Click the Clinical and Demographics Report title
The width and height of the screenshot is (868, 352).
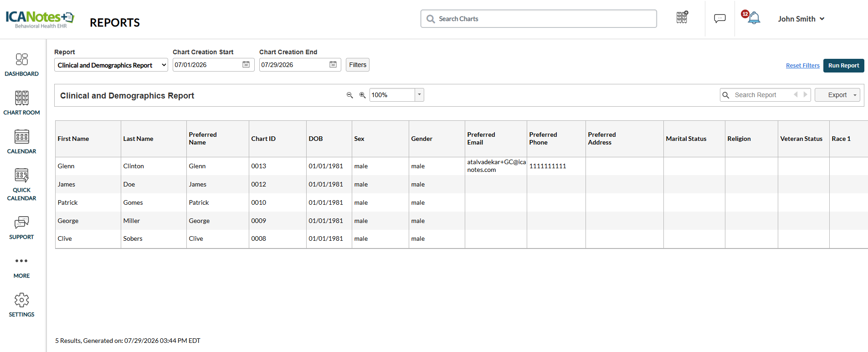click(x=127, y=96)
